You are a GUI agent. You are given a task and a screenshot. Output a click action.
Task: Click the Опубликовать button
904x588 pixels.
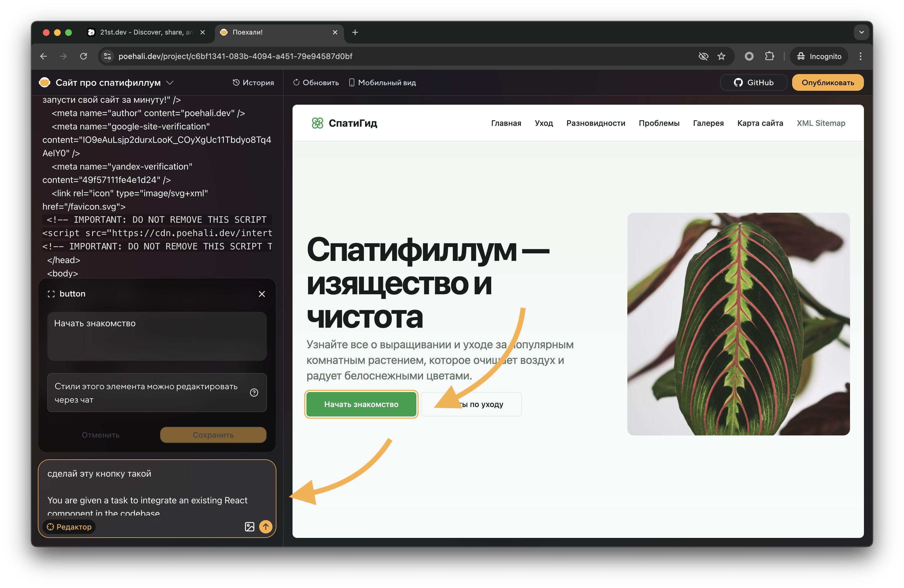pos(828,82)
